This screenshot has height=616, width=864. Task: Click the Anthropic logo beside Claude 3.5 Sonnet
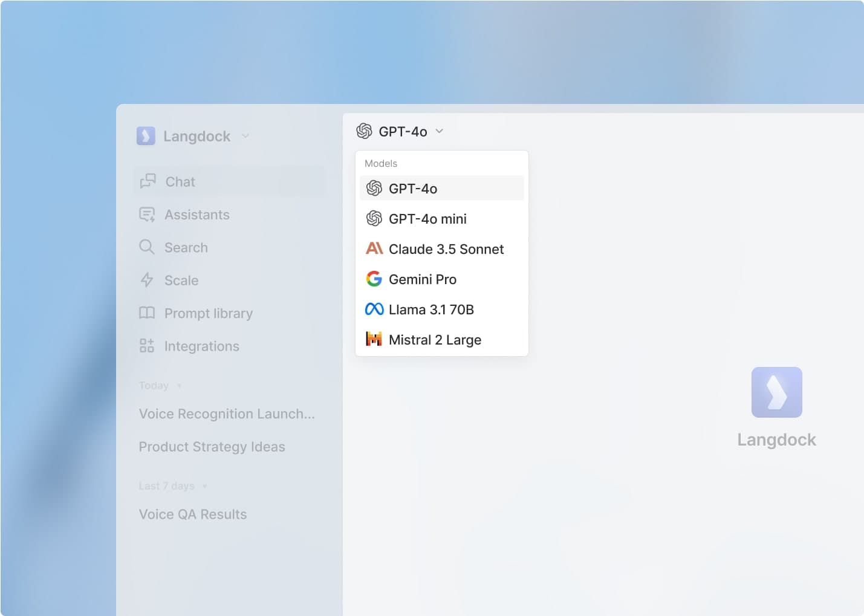coord(374,248)
